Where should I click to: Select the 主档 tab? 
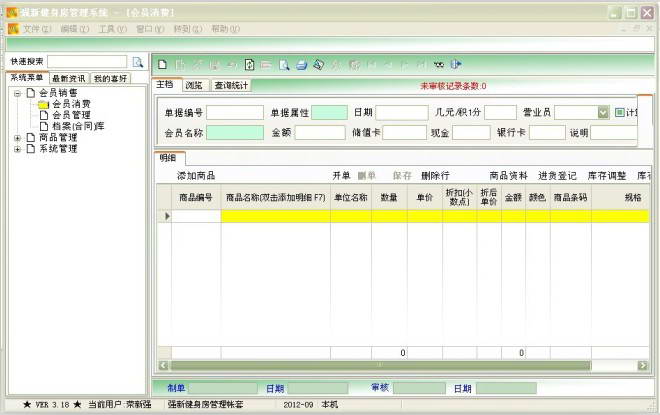pos(165,84)
